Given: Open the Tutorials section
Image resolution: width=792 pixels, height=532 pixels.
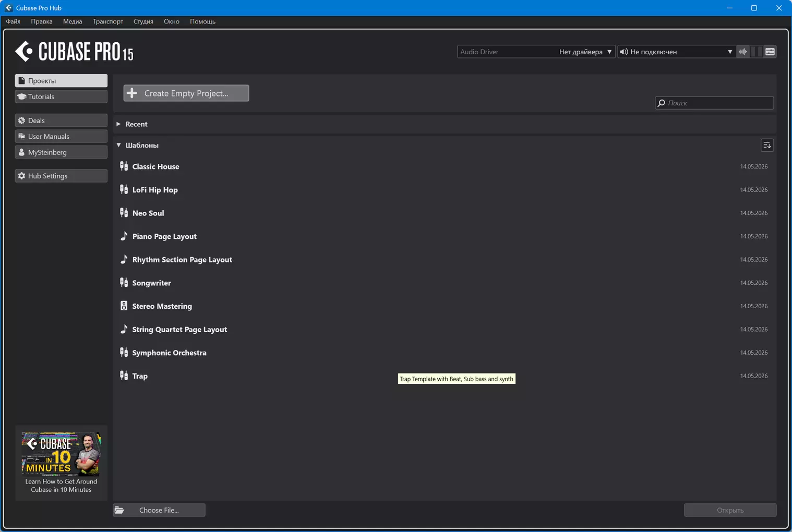Looking at the screenshot, I should (x=61, y=96).
